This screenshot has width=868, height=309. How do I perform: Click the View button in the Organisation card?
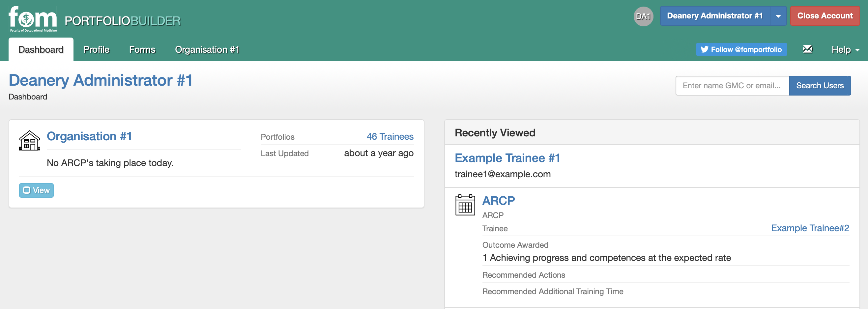[x=36, y=190]
